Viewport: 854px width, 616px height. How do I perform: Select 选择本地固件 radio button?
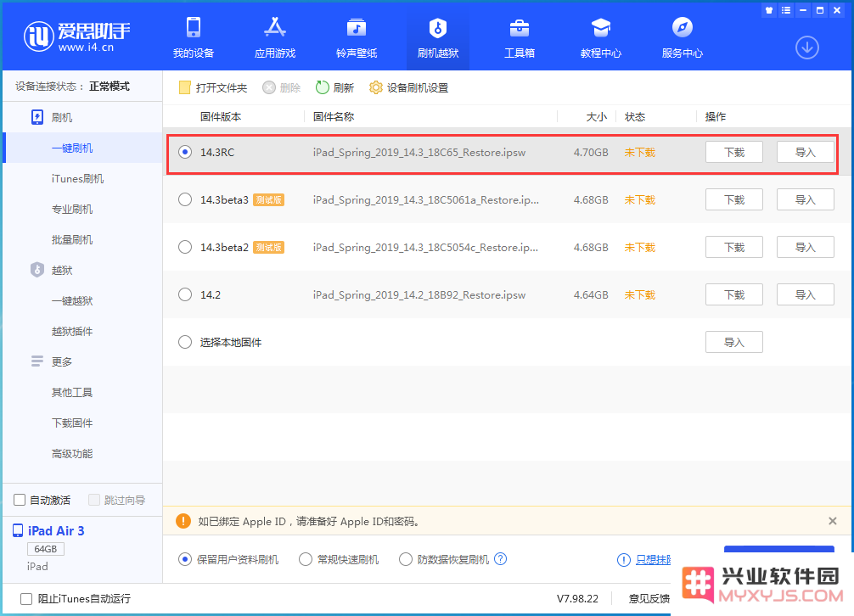coord(185,342)
